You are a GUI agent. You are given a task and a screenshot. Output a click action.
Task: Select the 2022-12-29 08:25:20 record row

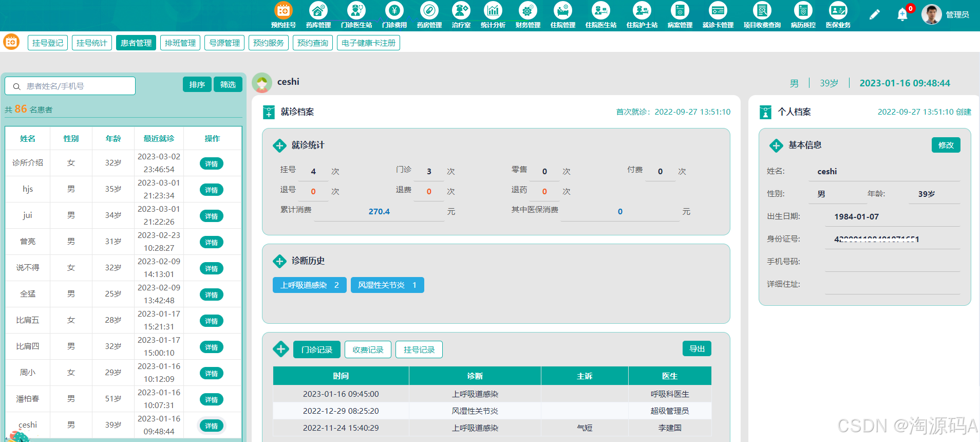[492, 411]
